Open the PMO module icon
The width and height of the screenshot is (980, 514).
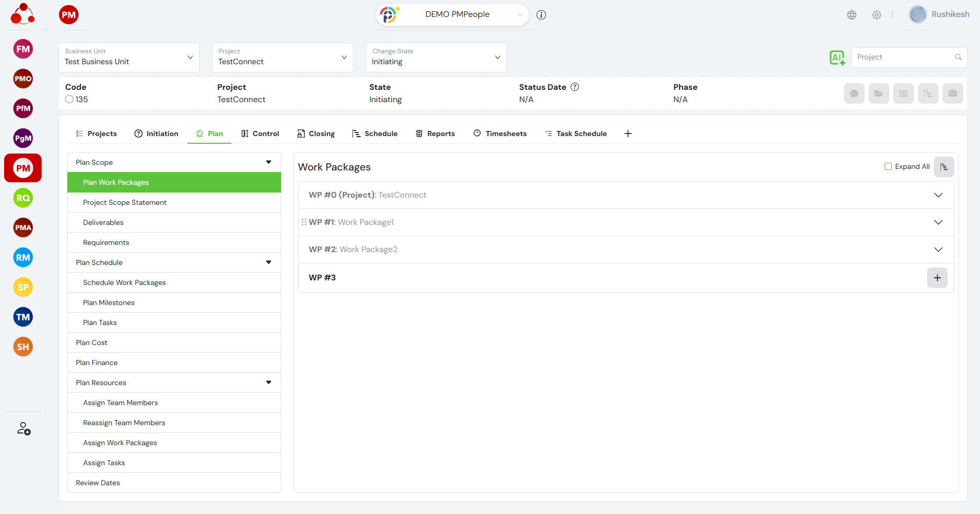23,79
